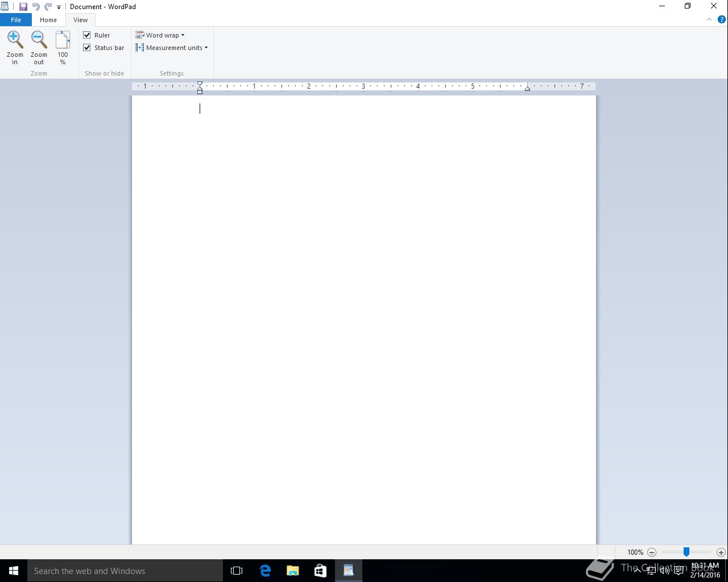Click the ruler at the 3 inch mark
The height and width of the screenshot is (582, 728).
(363, 86)
